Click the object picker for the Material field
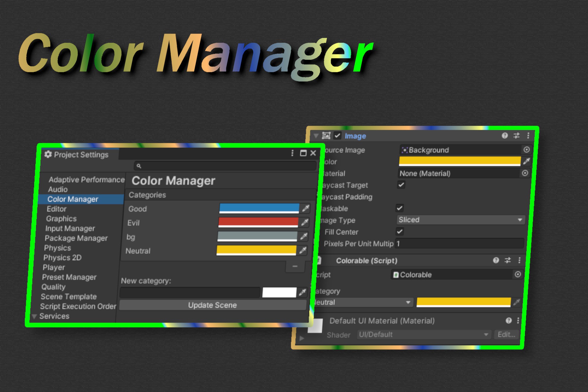The width and height of the screenshot is (588, 392). (525, 173)
